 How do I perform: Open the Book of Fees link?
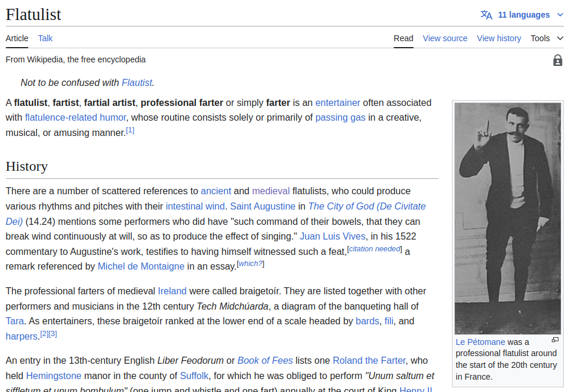pos(265,360)
